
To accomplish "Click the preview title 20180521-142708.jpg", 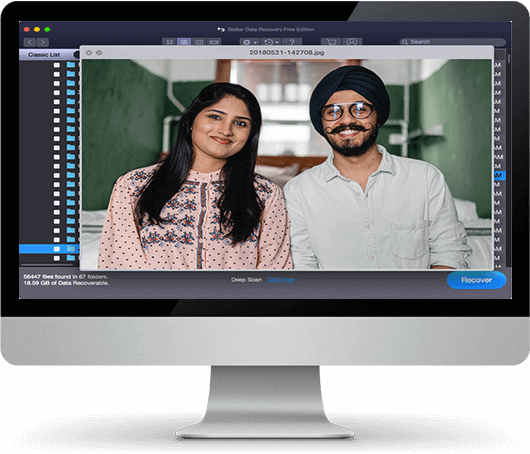I will 287,52.
